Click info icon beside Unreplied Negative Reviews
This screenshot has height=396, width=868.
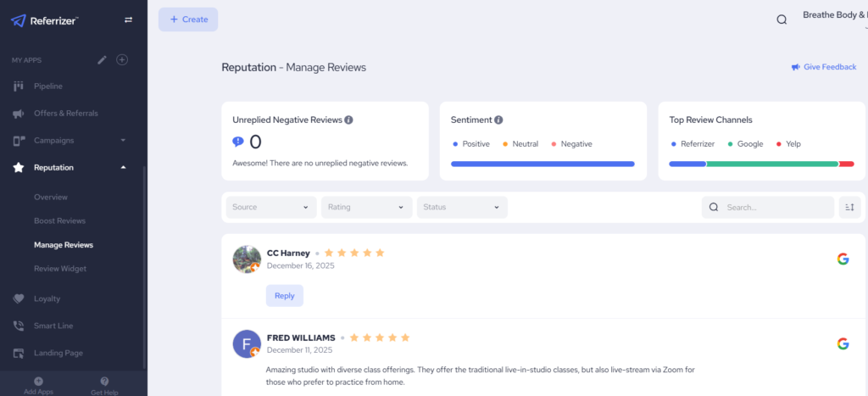pyautogui.click(x=348, y=120)
